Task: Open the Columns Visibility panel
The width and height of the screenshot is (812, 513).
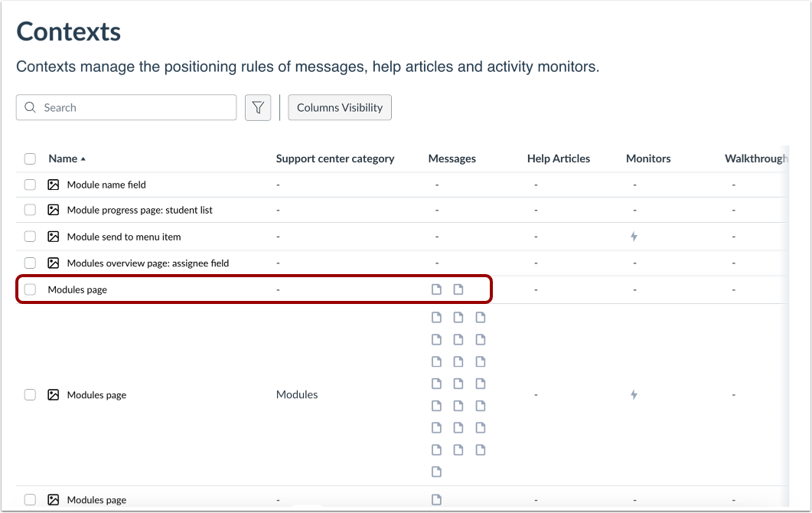Action: coord(339,107)
